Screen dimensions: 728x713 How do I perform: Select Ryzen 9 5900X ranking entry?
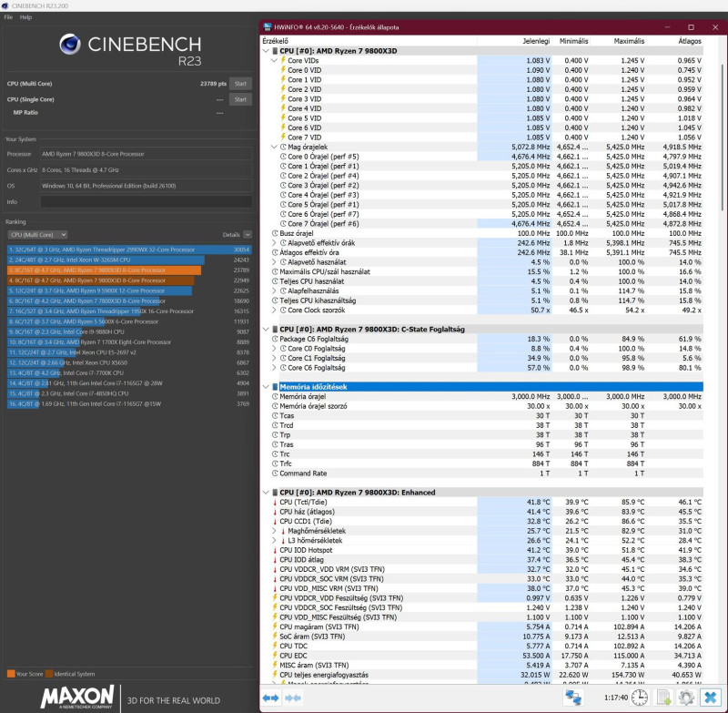point(129,290)
